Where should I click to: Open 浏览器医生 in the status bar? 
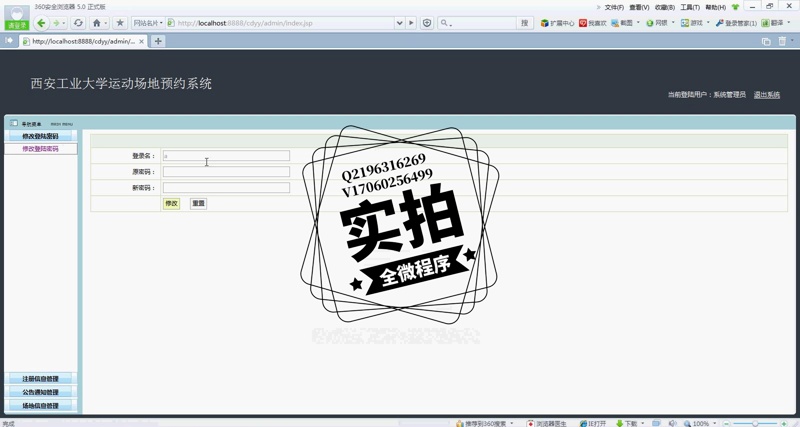point(547,423)
